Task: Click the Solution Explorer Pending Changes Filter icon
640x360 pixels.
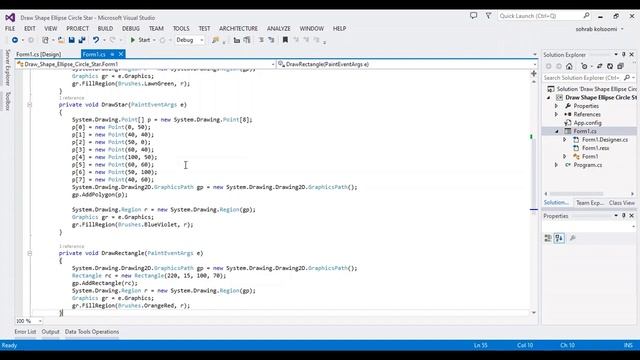Action: tap(584, 66)
